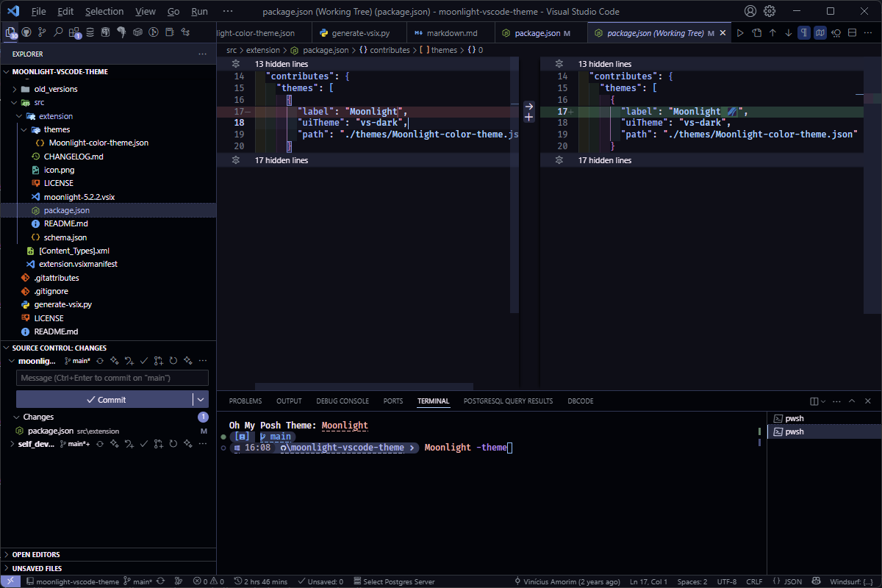The width and height of the screenshot is (882, 588).
Task: Click CRLF line ending in status bar
Action: (x=755, y=581)
